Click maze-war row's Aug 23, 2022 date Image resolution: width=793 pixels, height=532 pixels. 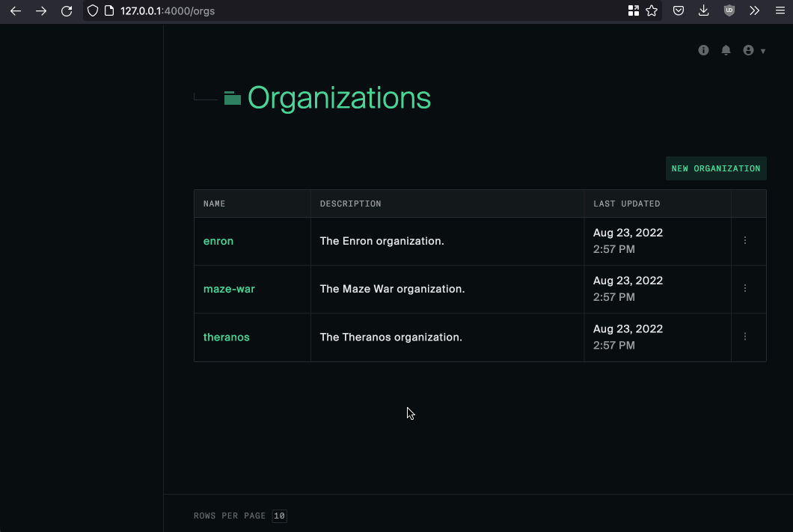pos(628,281)
